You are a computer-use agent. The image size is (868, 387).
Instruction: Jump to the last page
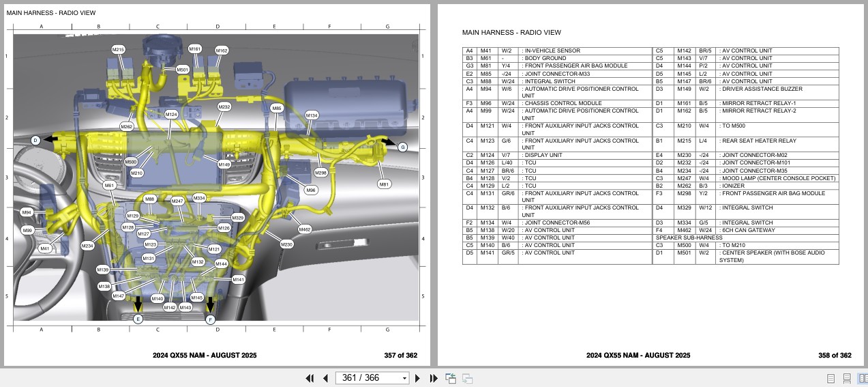click(434, 378)
